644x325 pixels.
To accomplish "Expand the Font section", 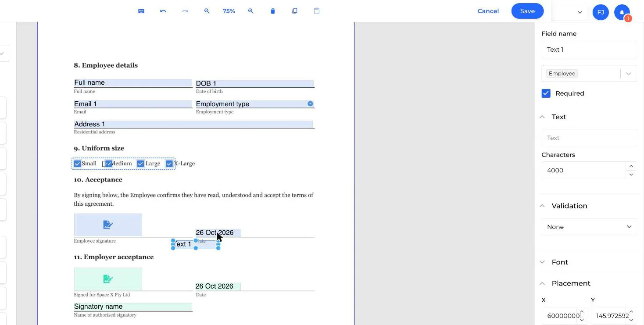I will click(x=542, y=262).
